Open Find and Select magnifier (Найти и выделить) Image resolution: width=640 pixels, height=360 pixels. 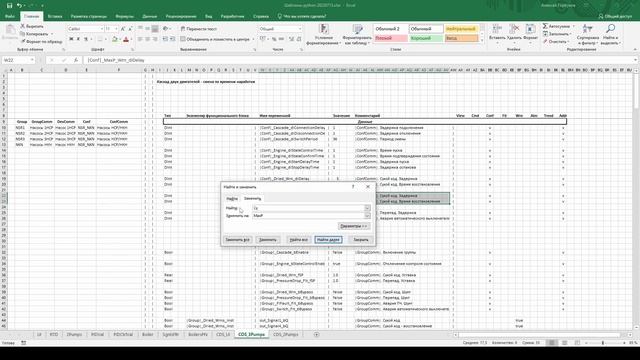pyautogui.click(x=611, y=34)
